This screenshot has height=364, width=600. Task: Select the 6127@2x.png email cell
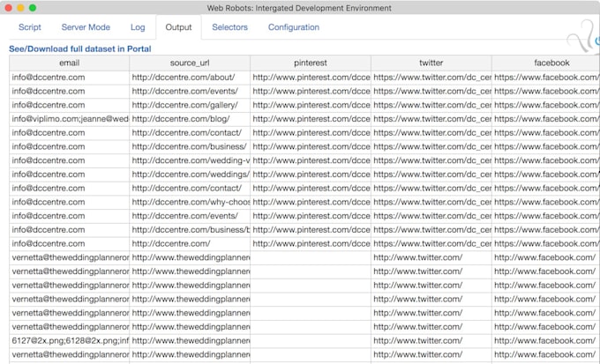pos(69,341)
